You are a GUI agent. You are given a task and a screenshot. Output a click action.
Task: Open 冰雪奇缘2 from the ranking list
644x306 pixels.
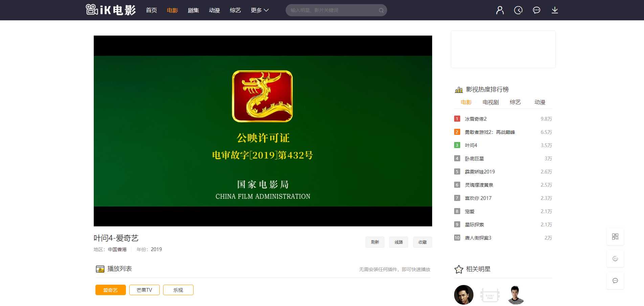pyautogui.click(x=475, y=119)
